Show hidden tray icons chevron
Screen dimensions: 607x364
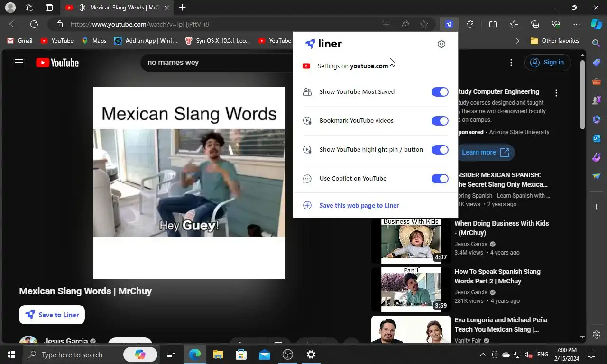(483, 355)
